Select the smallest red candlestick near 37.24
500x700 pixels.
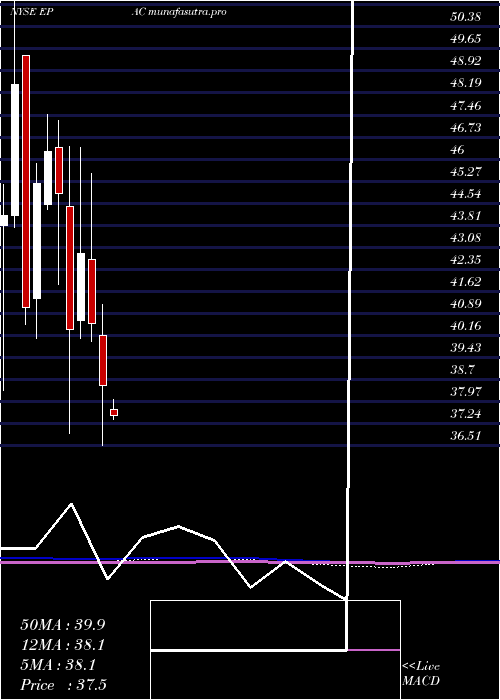coord(114,412)
